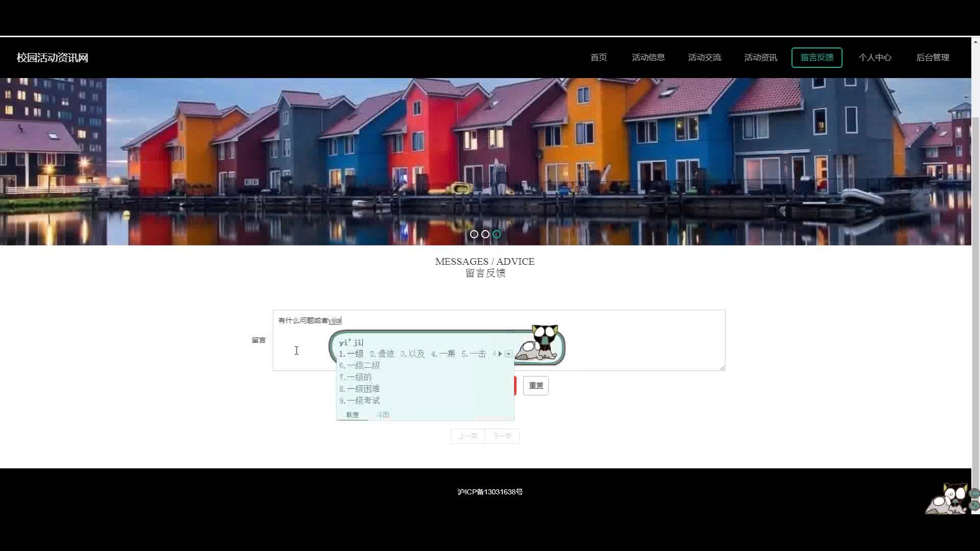Switch to the 斗图 tab in IME panel
This screenshot has height=551, width=980.
click(x=383, y=415)
